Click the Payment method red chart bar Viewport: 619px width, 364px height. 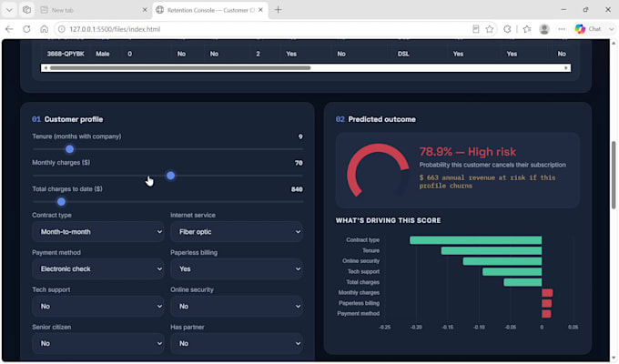pos(546,314)
